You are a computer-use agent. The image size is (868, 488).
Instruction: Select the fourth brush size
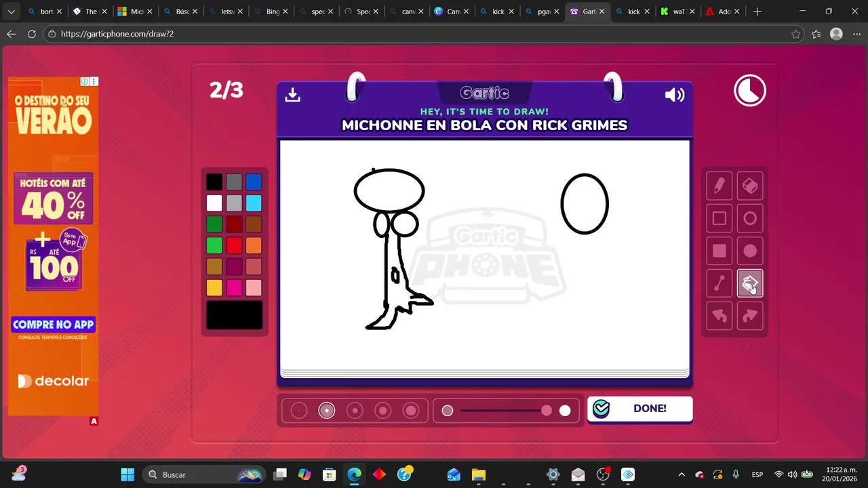(383, 410)
